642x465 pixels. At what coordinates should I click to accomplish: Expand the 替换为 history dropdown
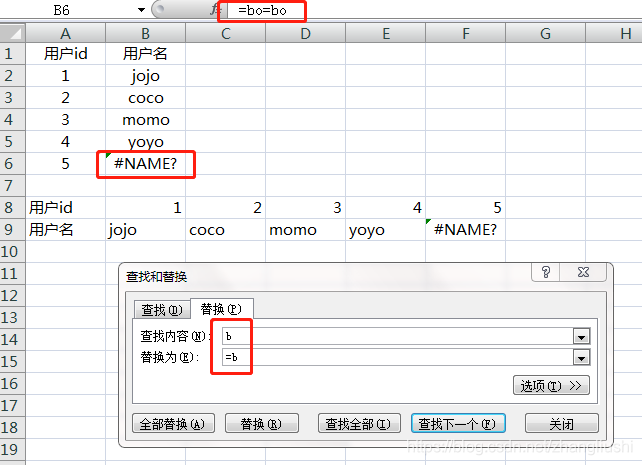581,358
